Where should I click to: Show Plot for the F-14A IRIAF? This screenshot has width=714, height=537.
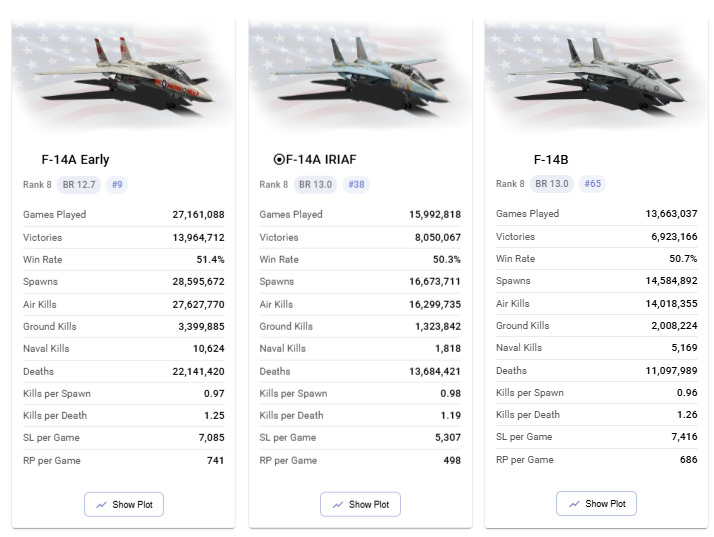(360, 505)
